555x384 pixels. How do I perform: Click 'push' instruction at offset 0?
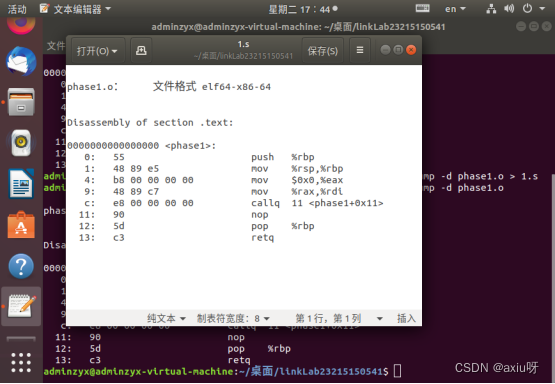click(x=262, y=157)
